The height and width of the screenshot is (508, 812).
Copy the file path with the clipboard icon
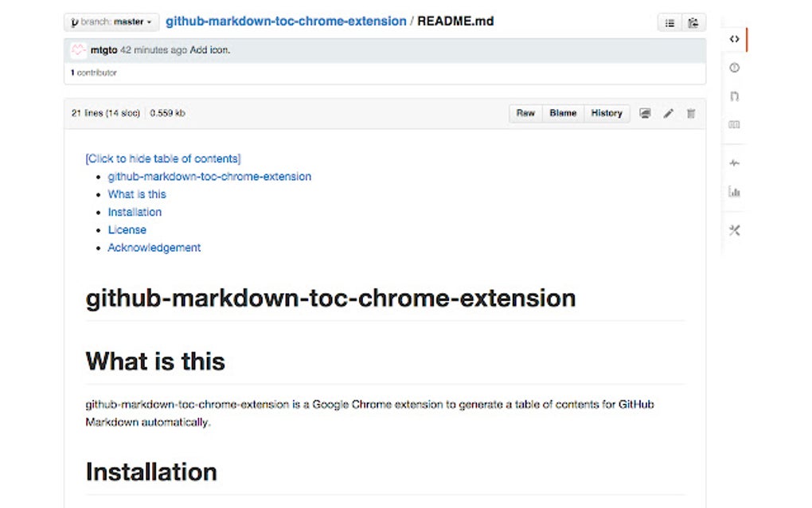pos(693,21)
